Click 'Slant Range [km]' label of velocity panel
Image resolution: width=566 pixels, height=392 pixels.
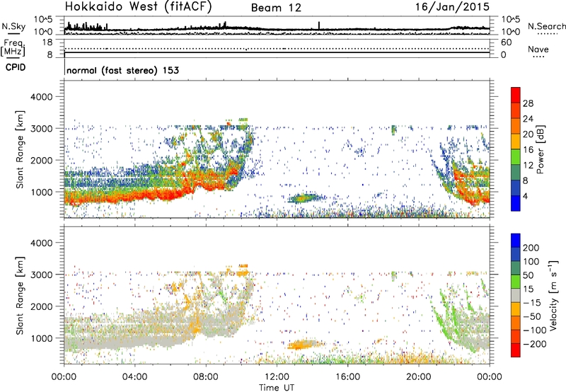[x=21, y=296]
